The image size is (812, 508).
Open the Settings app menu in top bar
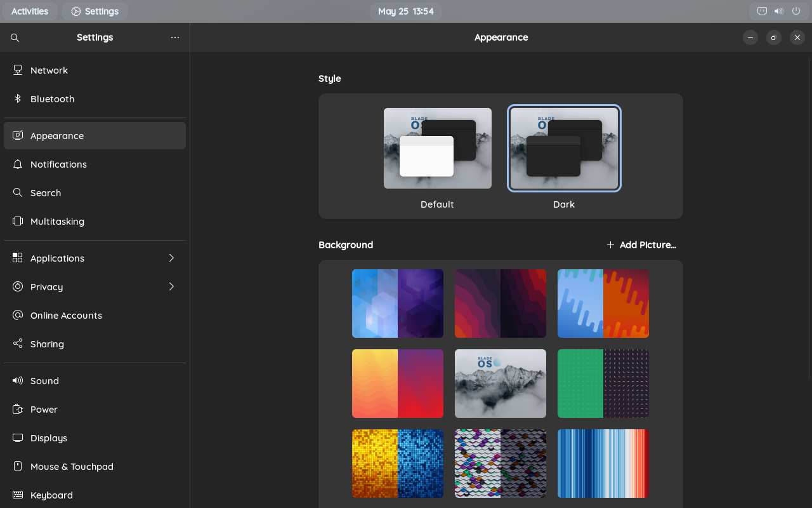95,11
